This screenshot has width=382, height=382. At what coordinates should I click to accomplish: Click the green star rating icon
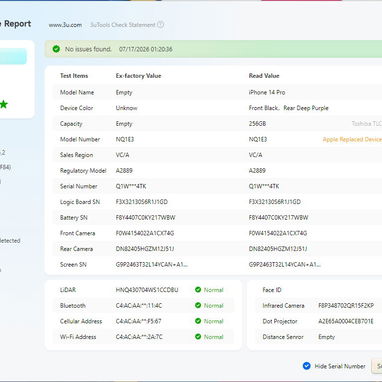(3, 104)
